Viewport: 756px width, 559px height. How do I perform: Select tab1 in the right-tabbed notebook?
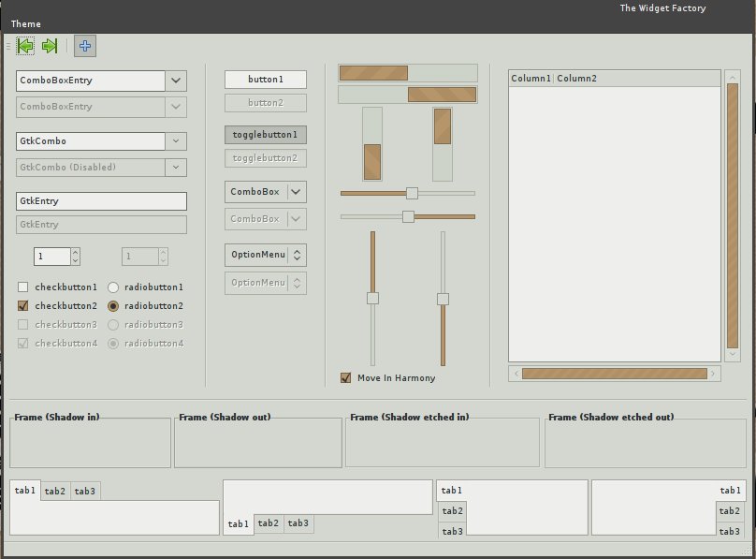(730, 491)
